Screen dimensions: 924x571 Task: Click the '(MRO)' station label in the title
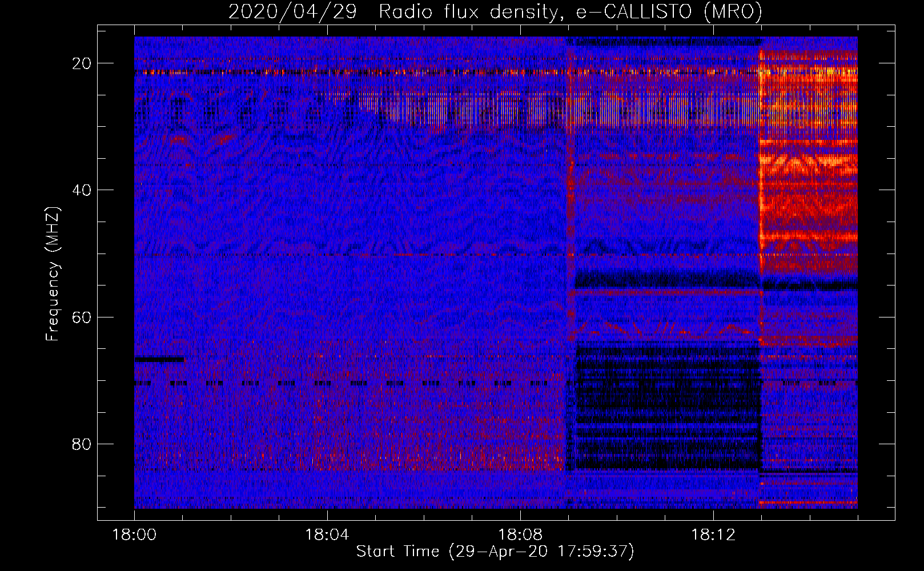point(733,11)
